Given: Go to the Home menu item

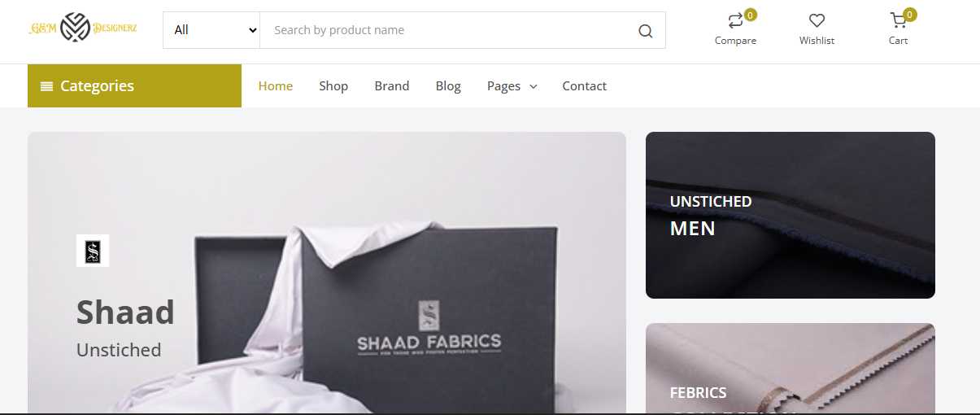Looking at the screenshot, I should tap(276, 85).
